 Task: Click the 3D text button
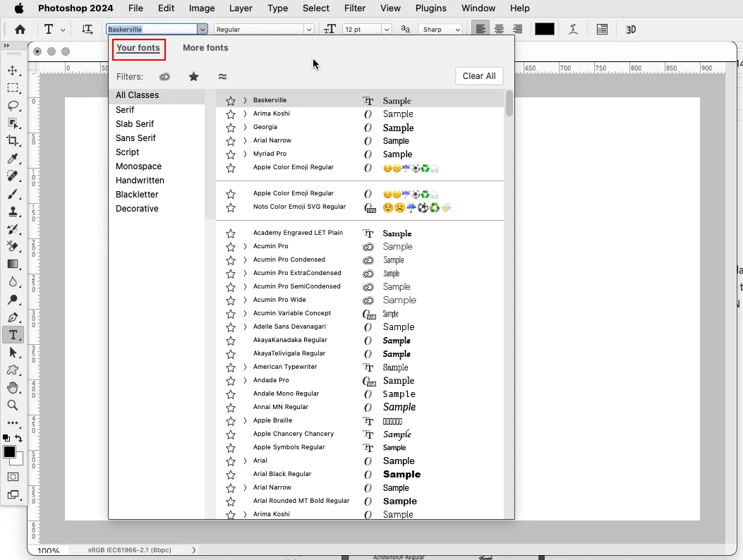tap(631, 30)
